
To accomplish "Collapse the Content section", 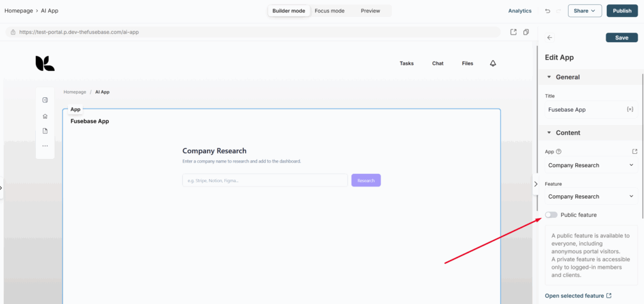I will pyautogui.click(x=549, y=133).
